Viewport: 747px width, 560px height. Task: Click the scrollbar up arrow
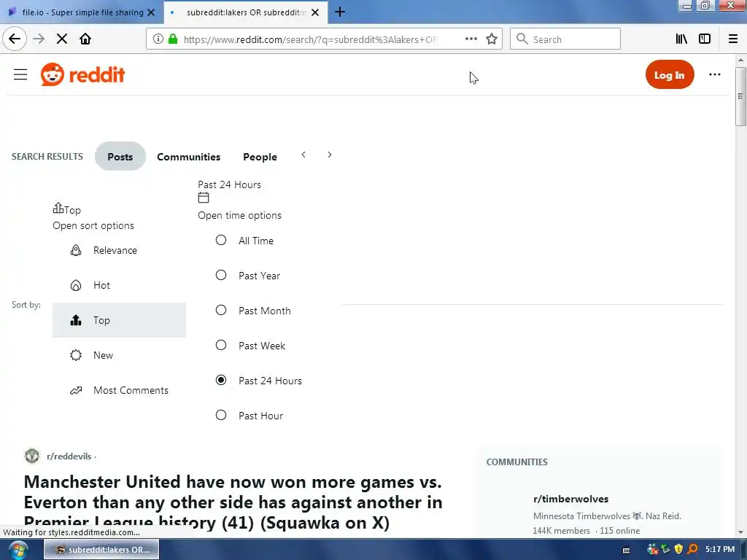tap(740, 61)
